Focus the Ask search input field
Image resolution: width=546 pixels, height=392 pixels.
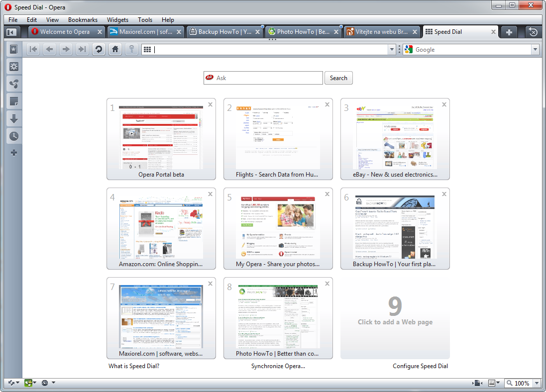pyautogui.click(x=263, y=78)
